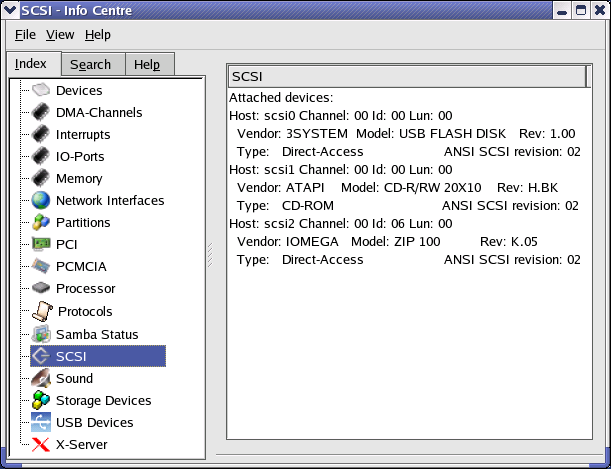Select the Devices entry
Viewport: 611px width, 469px height.
79,90
